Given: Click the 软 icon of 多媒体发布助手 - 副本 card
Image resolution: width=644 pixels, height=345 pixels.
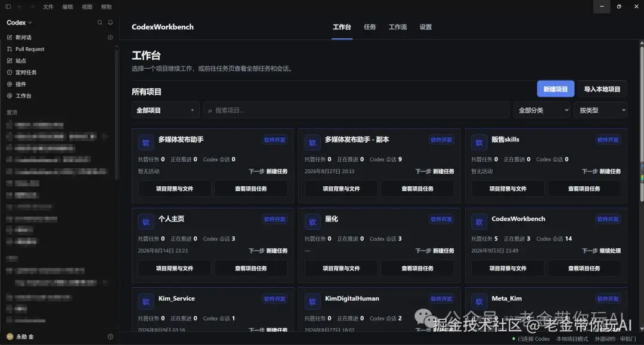Looking at the screenshot, I should coord(312,143).
